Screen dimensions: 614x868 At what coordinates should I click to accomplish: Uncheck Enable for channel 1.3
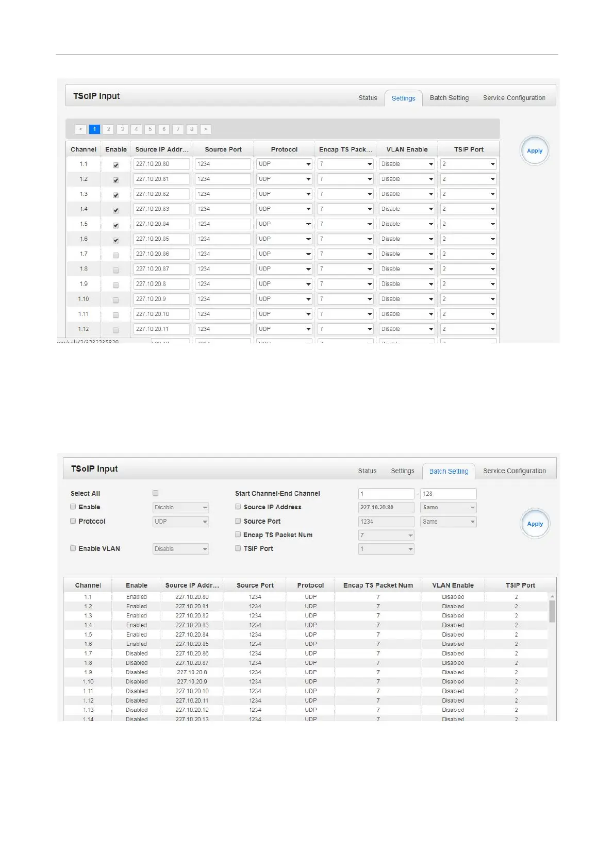point(116,195)
